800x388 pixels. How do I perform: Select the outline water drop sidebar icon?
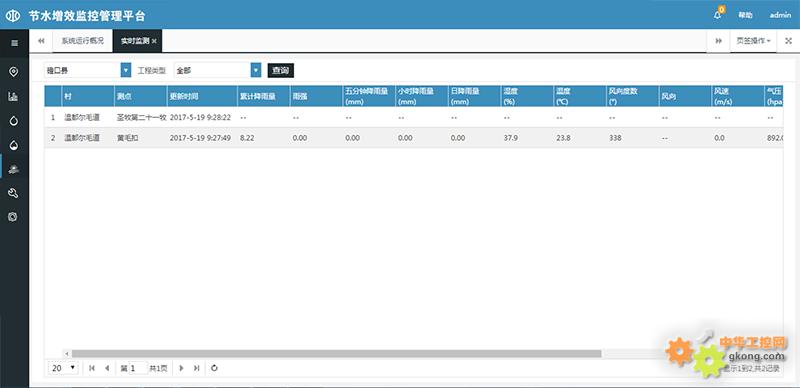[14, 121]
